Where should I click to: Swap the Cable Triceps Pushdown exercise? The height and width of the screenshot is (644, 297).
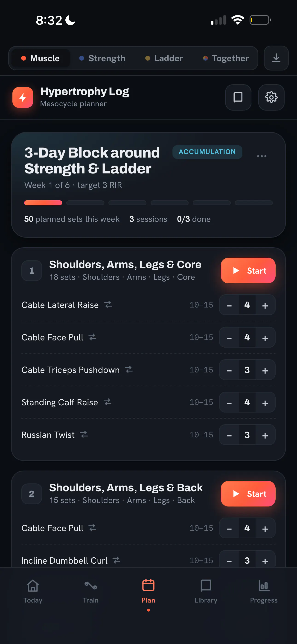pos(129,369)
